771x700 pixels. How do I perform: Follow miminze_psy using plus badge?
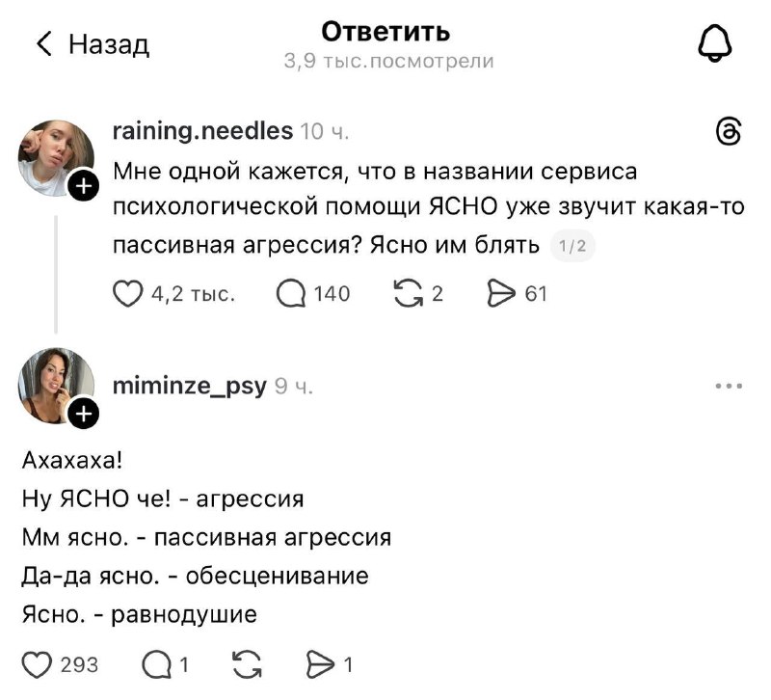(84, 414)
